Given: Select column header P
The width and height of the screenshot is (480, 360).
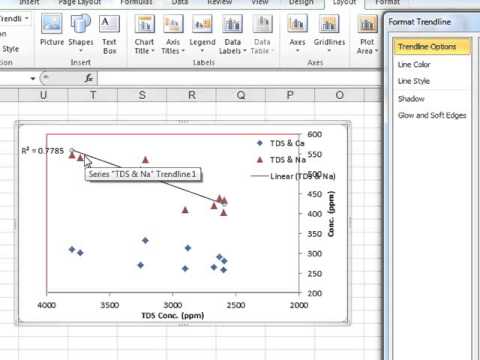Looking at the screenshot, I should pyautogui.click(x=290, y=95).
